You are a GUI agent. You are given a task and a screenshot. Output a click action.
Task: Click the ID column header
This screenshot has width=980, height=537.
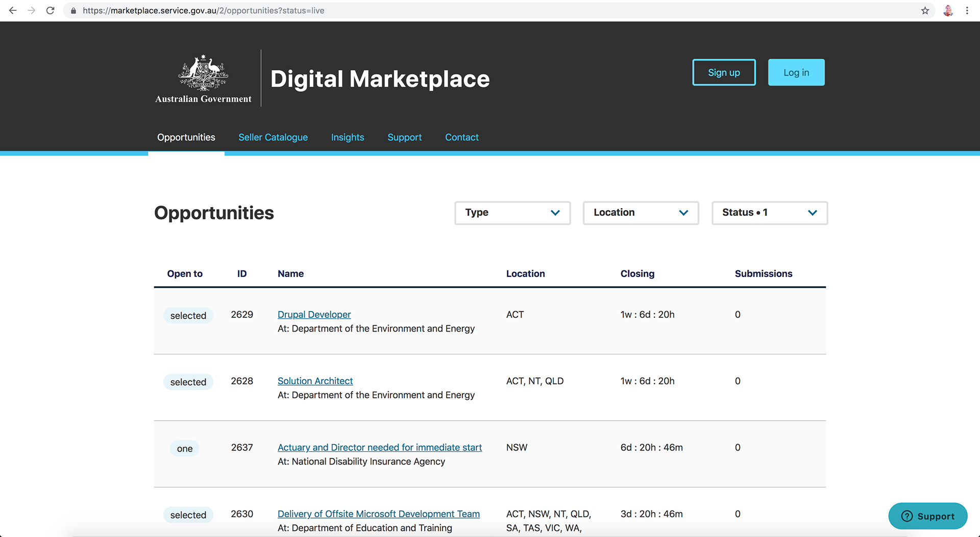tap(242, 274)
